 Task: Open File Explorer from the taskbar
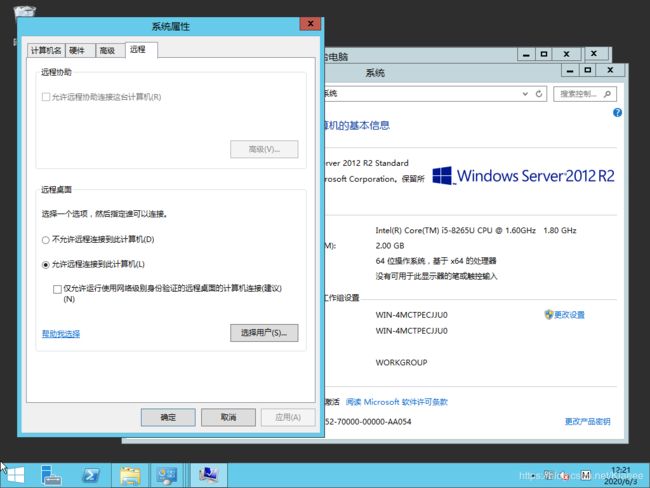pos(130,475)
